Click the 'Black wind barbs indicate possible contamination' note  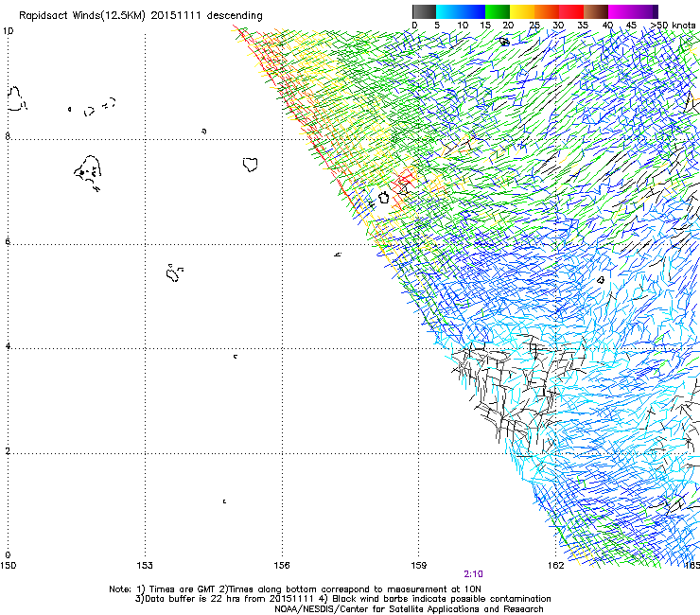[442, 599]
